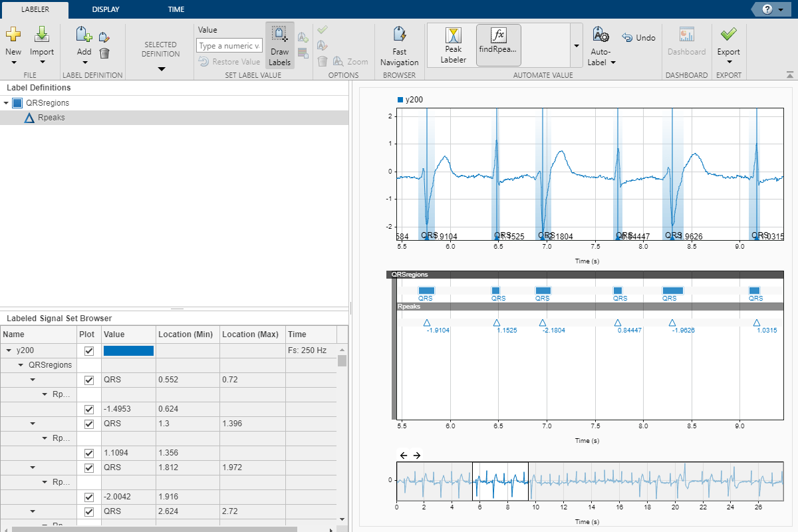Expand the Selected Definition dropdown
This screenshot has width=798, height=532.
point(160,68)
